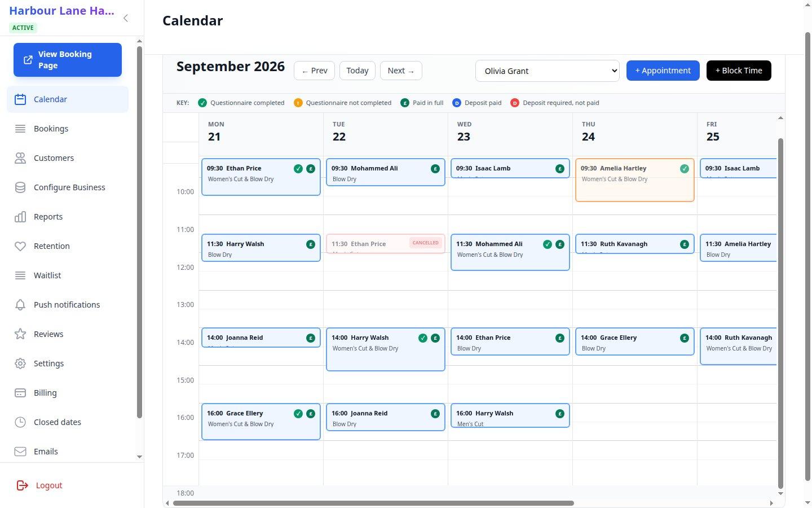
Task: Collapse the sidebar with the chevron
Action: (x=126, y=18)
